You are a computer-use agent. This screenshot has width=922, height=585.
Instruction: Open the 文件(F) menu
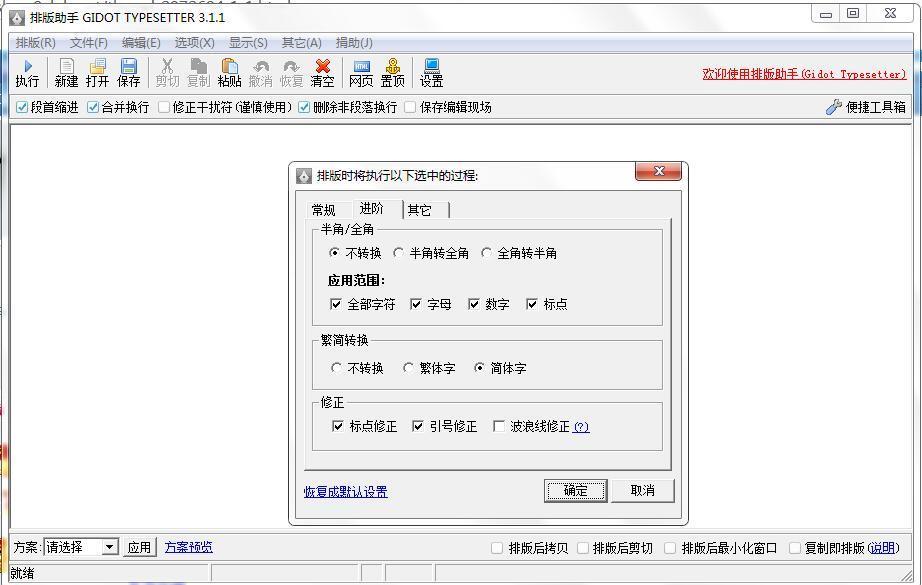[89, 43]
